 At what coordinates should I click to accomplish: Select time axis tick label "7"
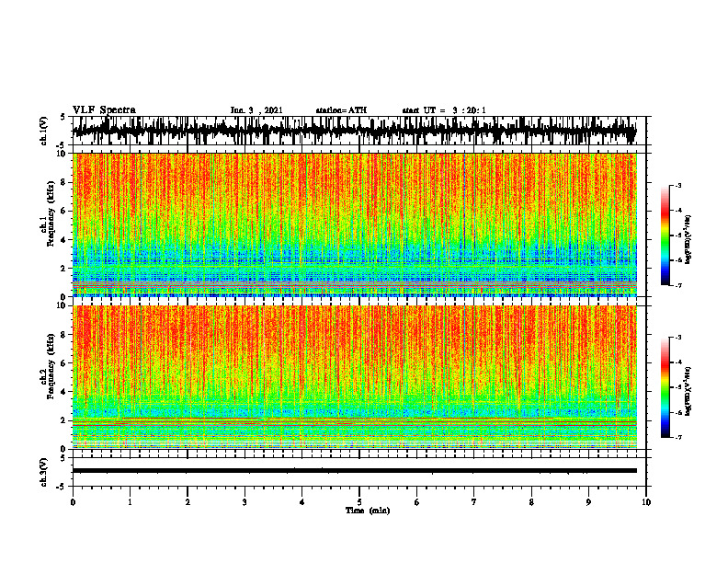point(474,502)
